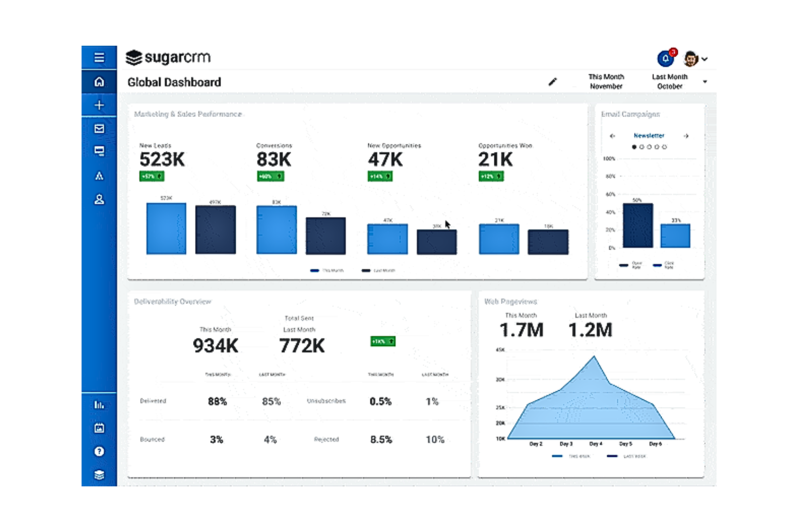The height and width of the screenshot is (532, 798).
Task: Click the 88% Delivered this month value
Action: (x=217, y=402)
